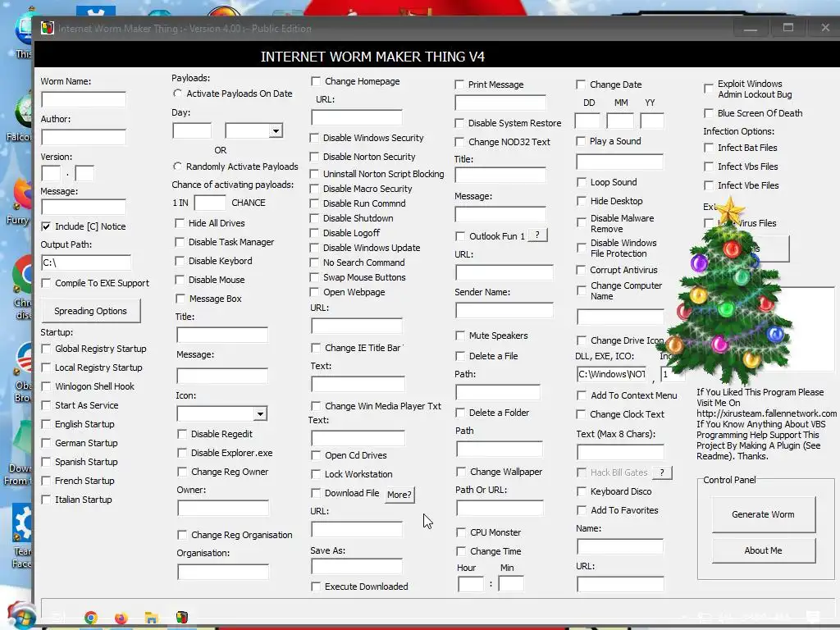Click the About Me button

click(x=764, y=550)
